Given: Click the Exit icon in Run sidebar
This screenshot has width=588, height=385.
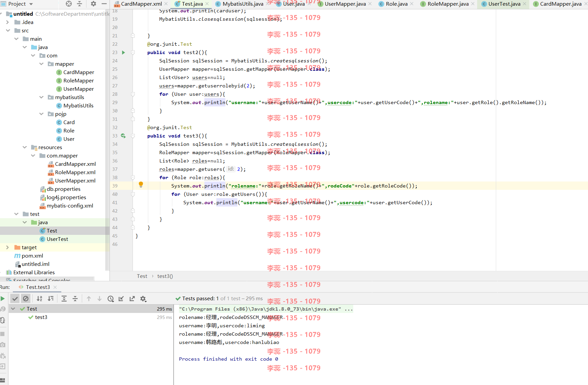Looking at the screenshot, I should point(3,366).
